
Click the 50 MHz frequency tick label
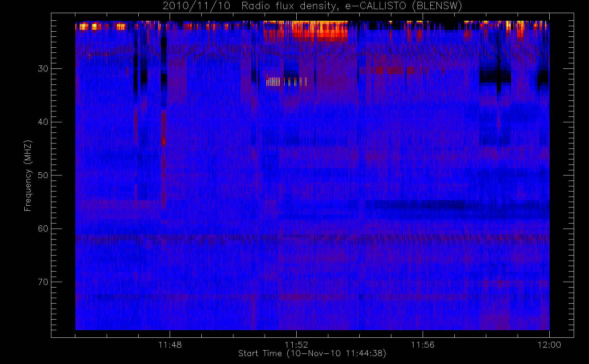43,175
